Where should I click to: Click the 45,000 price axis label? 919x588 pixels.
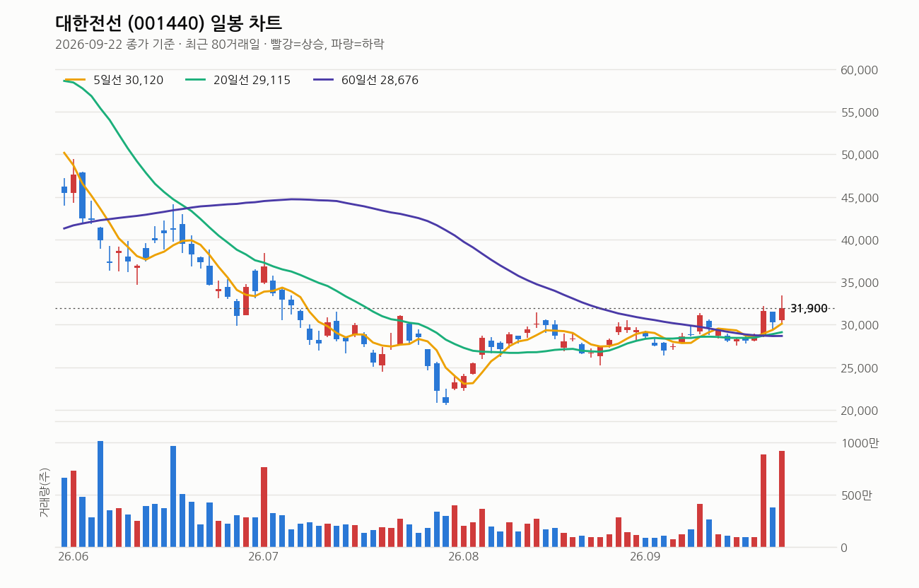pyautogui.click(x=859, y=198)
